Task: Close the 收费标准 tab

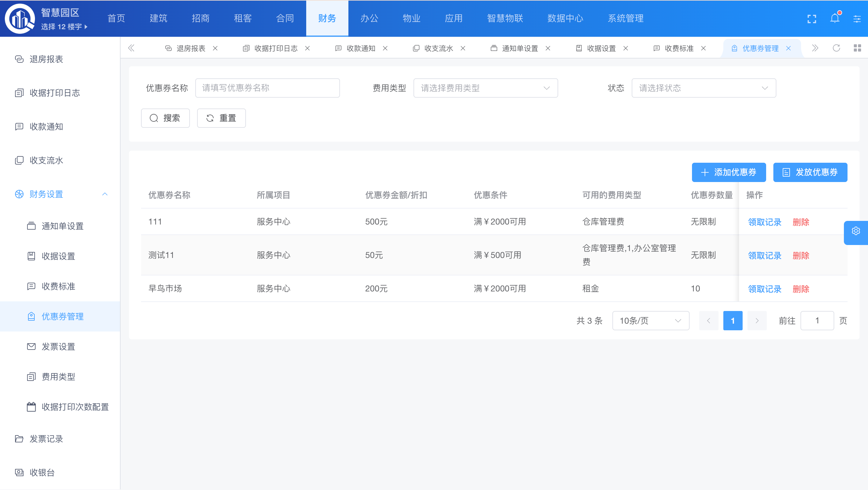Action: (703, 48)
